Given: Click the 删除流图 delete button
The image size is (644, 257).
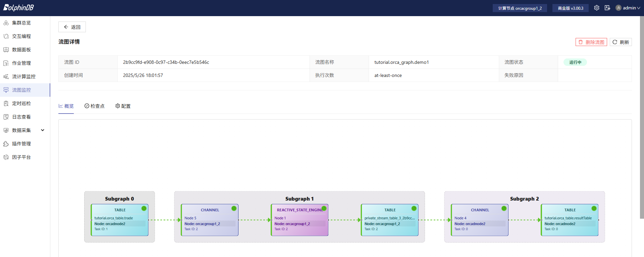Looking at the screenshot, I should (x=591, y=42).
